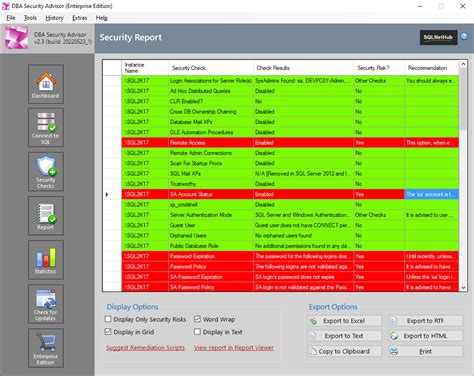Image resolution: width=474 pixels, height=376 pixels.
Task: Print the security report
Action: [x=426, y=351]
